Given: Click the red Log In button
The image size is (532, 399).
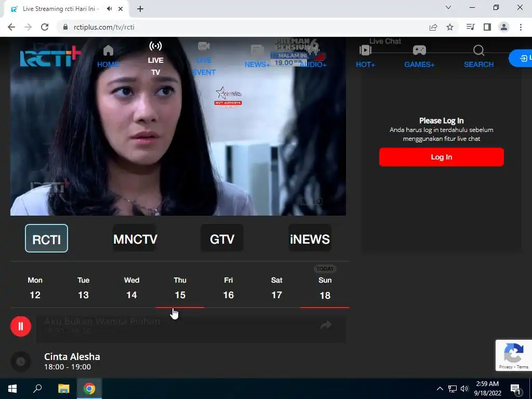Looking at the screenshot, I should (x=442, y=157).
